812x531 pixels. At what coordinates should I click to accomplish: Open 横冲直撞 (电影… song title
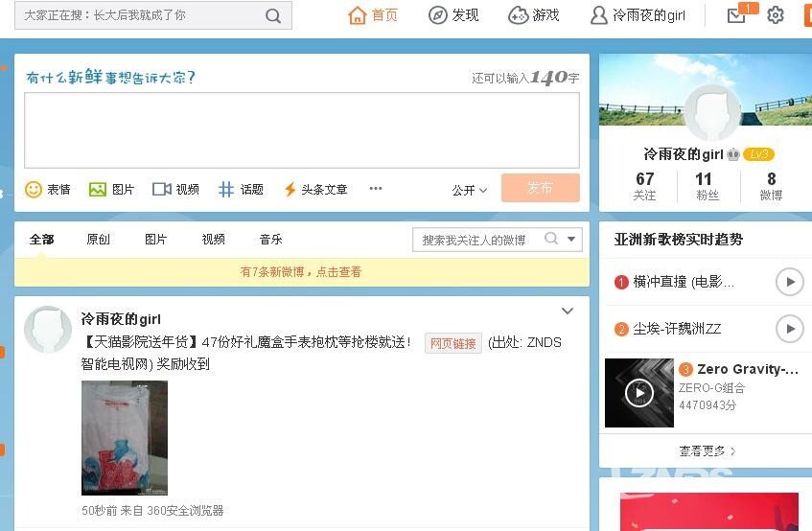tap(683, 282)
